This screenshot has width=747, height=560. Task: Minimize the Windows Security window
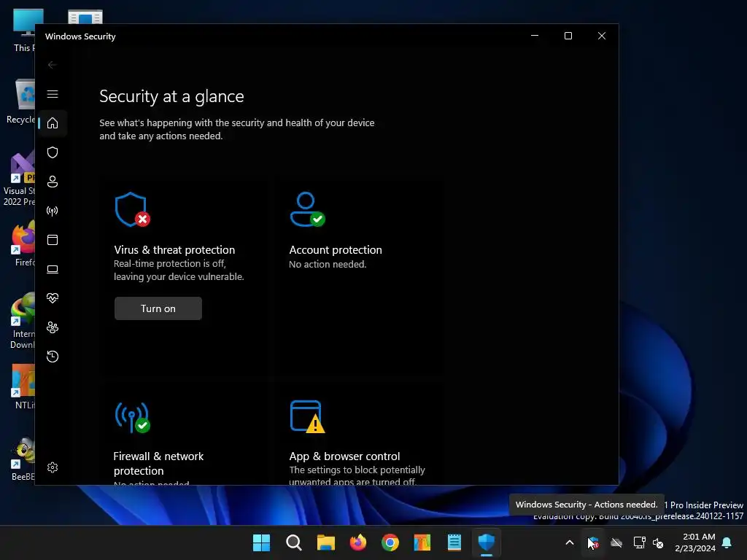coord(535,36)
